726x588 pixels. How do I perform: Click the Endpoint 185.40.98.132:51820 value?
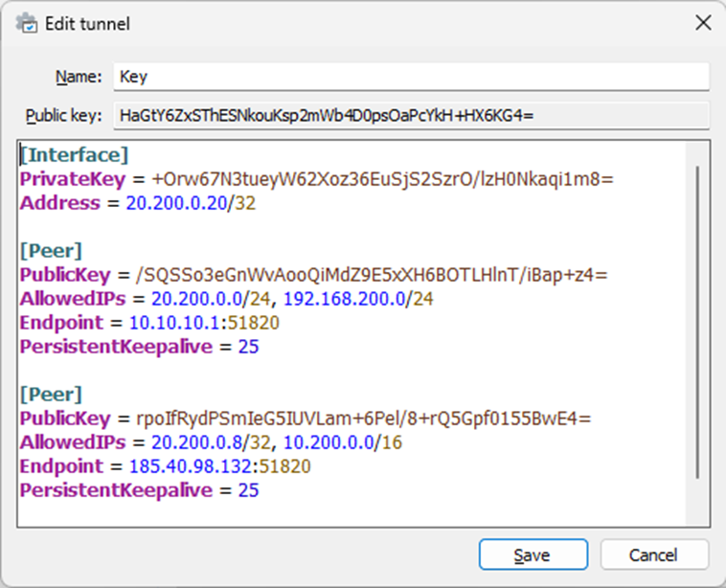[219, 466]
